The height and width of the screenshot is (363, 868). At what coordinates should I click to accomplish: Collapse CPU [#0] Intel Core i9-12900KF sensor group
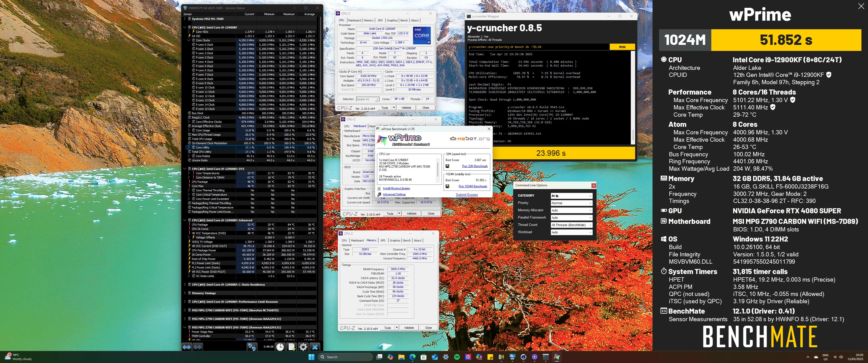click(185, 27)
